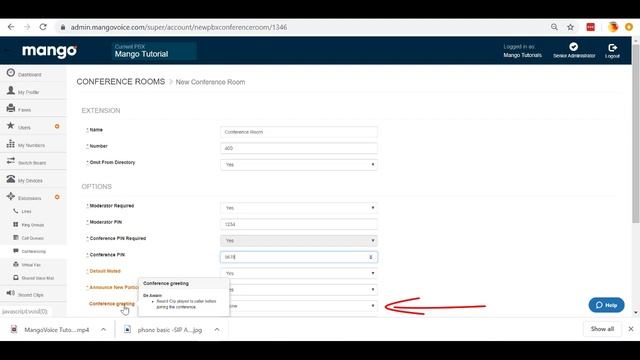Click the Mango Tutorials logged-in name
This screenshot has width=640, height=360.
point(522,55)
